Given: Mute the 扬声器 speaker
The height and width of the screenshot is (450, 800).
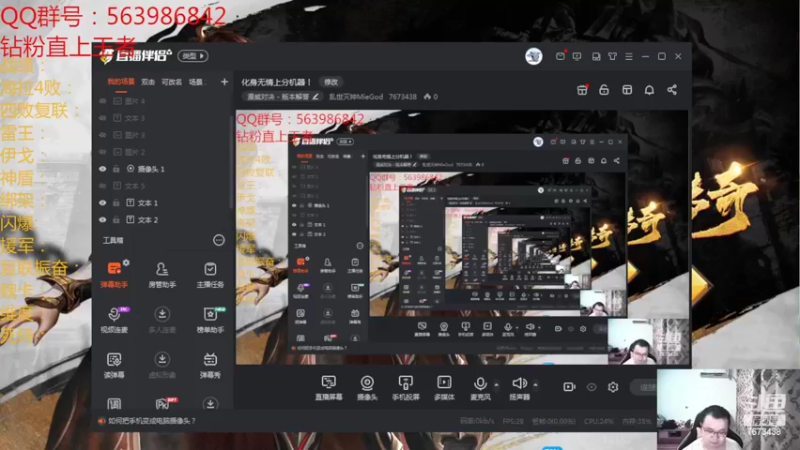Looking at the screenshot, I should (x=519, y=388).
